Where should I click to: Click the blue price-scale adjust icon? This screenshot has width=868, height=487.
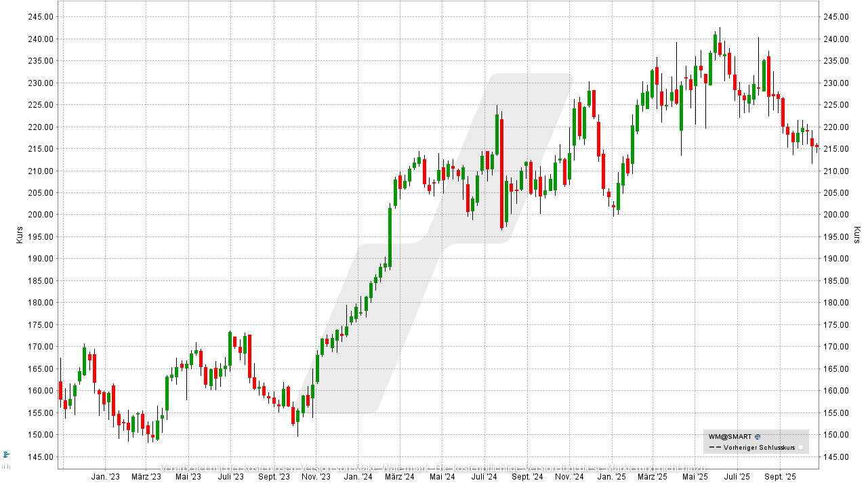point(5,454)
